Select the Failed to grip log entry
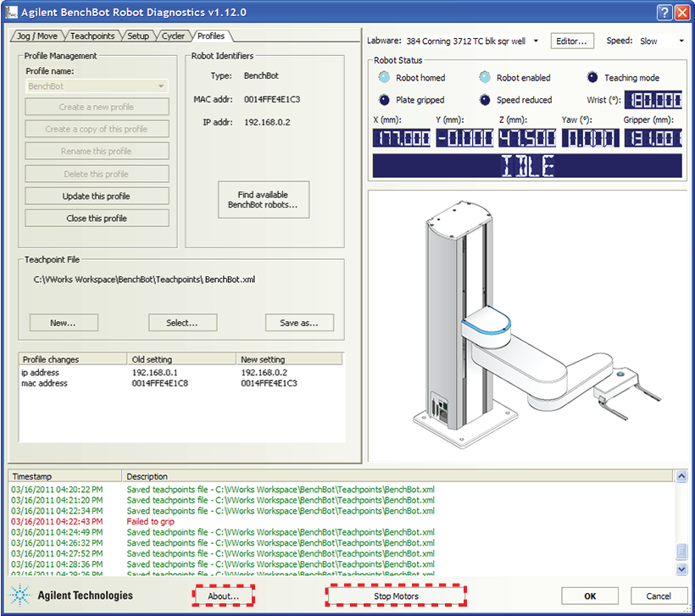This screenshot has height=616, width=695. pyautogui.click(x=152, y=521)
